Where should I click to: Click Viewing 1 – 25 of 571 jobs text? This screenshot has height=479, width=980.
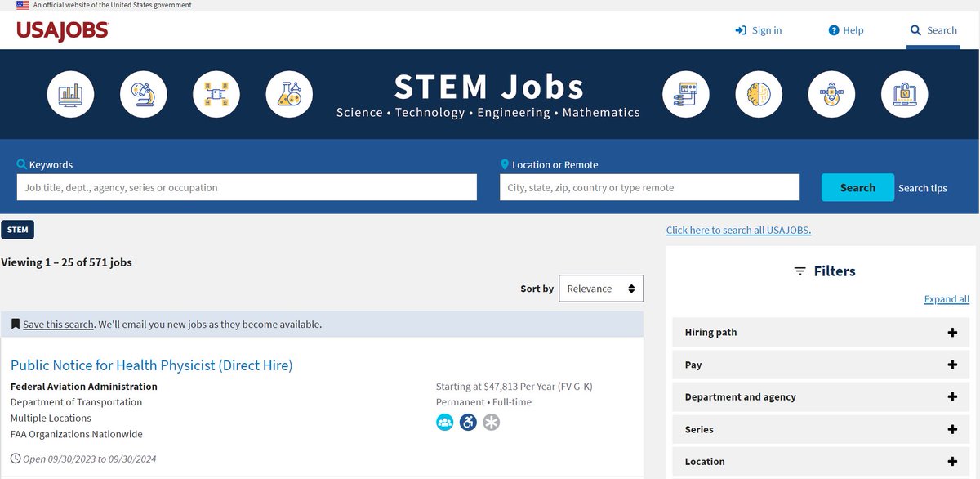click(x=66, y=262)
